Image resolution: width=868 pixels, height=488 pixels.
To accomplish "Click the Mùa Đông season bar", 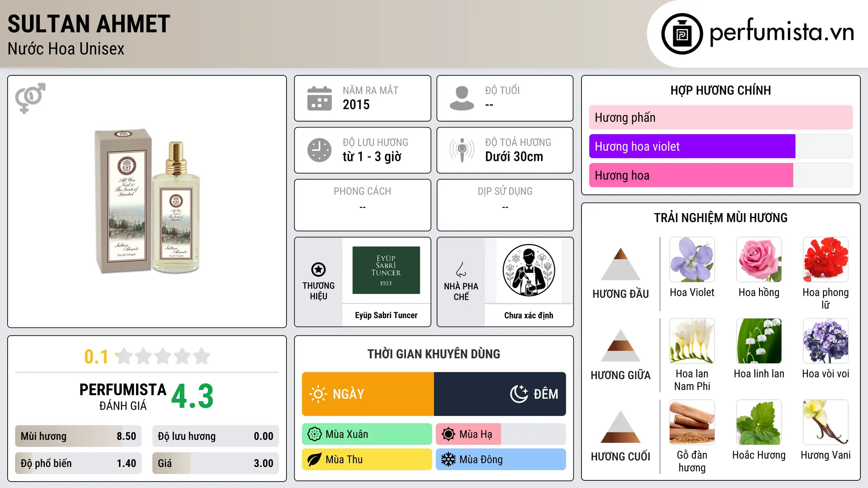I will pos(501,460).
